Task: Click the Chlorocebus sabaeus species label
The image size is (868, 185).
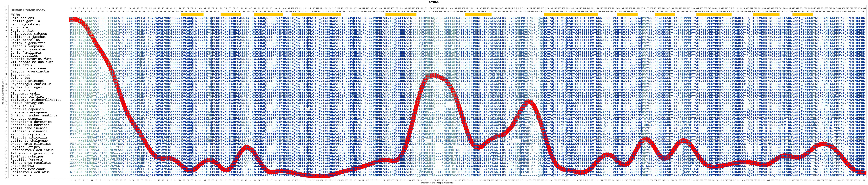Action: coord(29,34)
